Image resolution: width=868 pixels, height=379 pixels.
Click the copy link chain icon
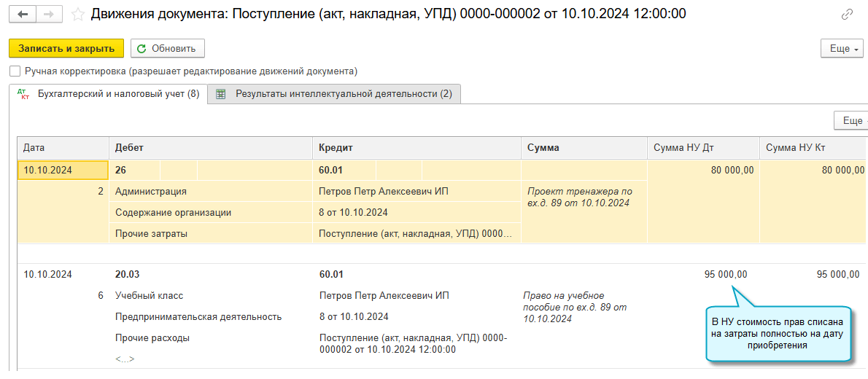pyautogui.click(x=847, y=15)
